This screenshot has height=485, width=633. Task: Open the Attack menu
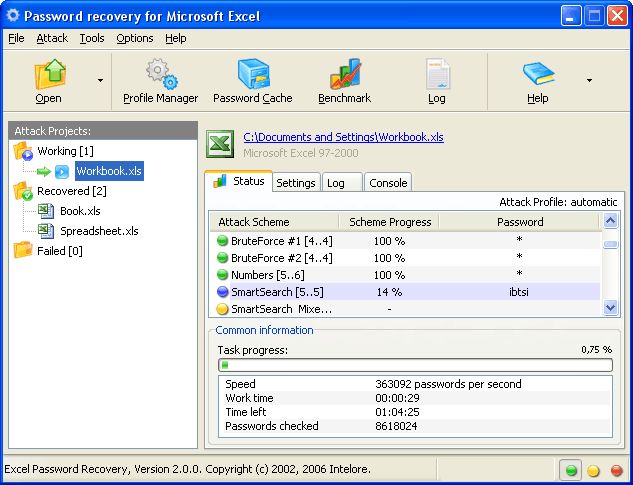click(x=52, y=38)
